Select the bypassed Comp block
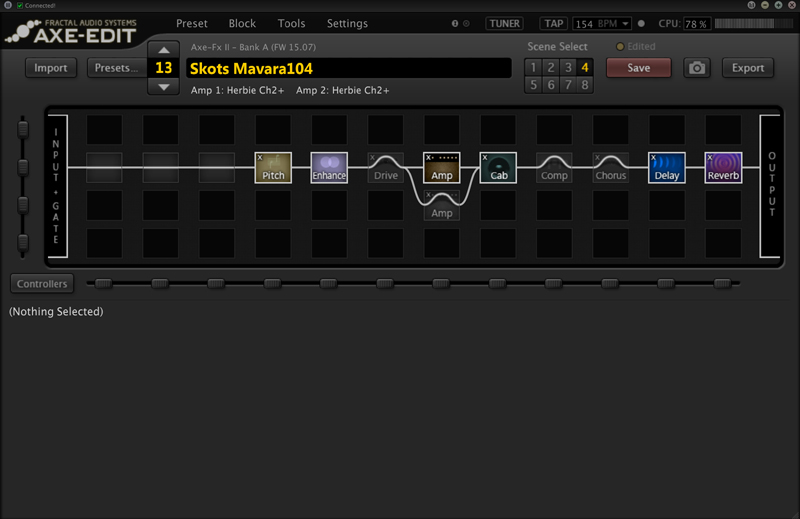800x519 pixels. 554,167
